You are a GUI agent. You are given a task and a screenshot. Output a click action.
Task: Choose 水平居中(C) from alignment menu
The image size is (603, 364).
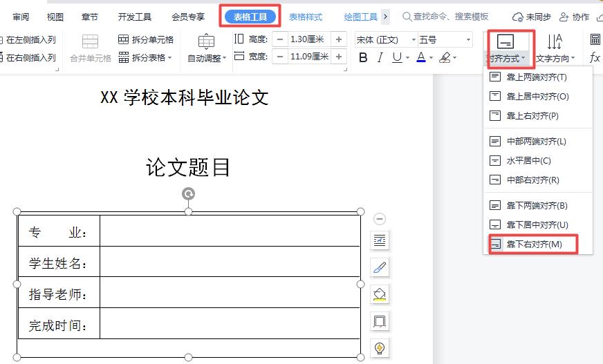(x=528, y=161)
